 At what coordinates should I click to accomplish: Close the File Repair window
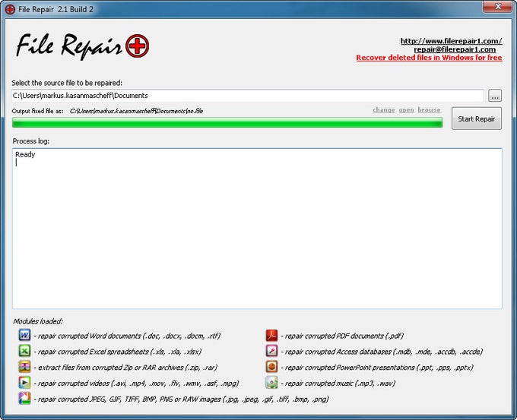click(x=497, y=7)
